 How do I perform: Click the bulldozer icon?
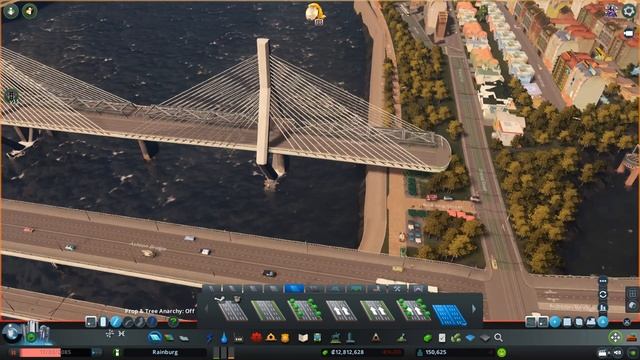point(631,338)
